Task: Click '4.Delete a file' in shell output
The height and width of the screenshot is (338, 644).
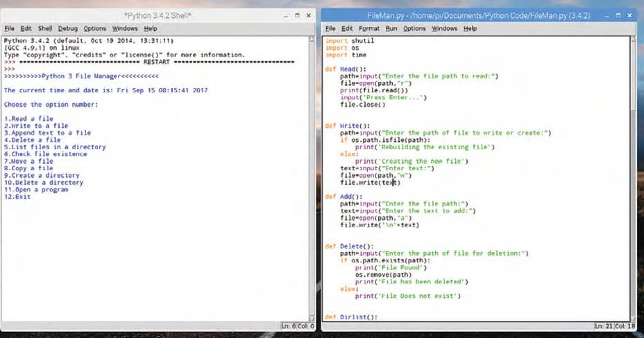Action: [33, 140]
